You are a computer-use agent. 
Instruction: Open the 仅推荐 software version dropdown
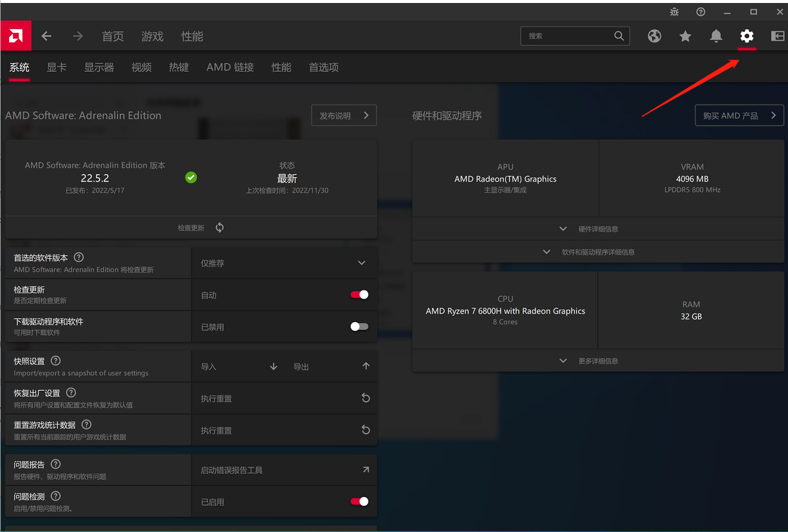coord(285,263)
